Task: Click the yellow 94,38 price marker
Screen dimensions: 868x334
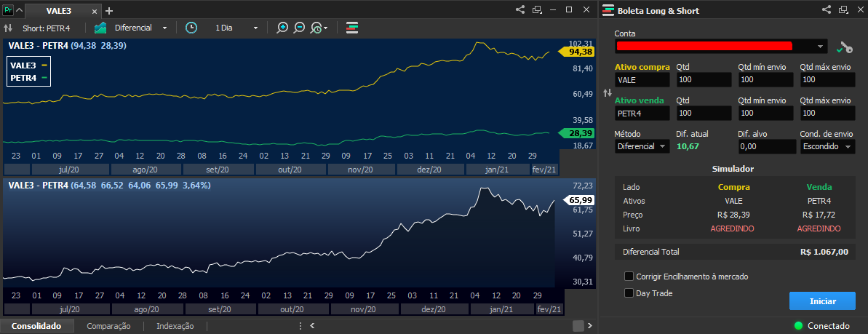Action: point(577,52)
